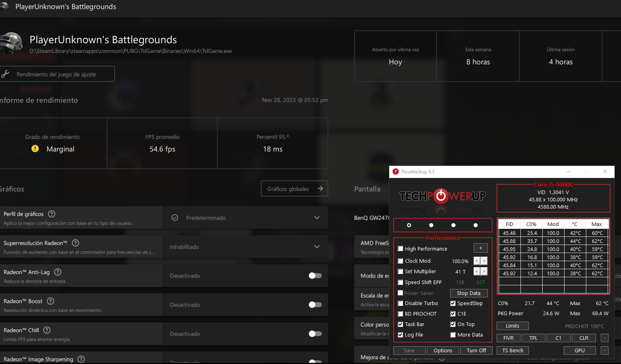Check the Speed Shift EPP checkbox
This screenshot has width=621, height=364.
pos(401,282)
